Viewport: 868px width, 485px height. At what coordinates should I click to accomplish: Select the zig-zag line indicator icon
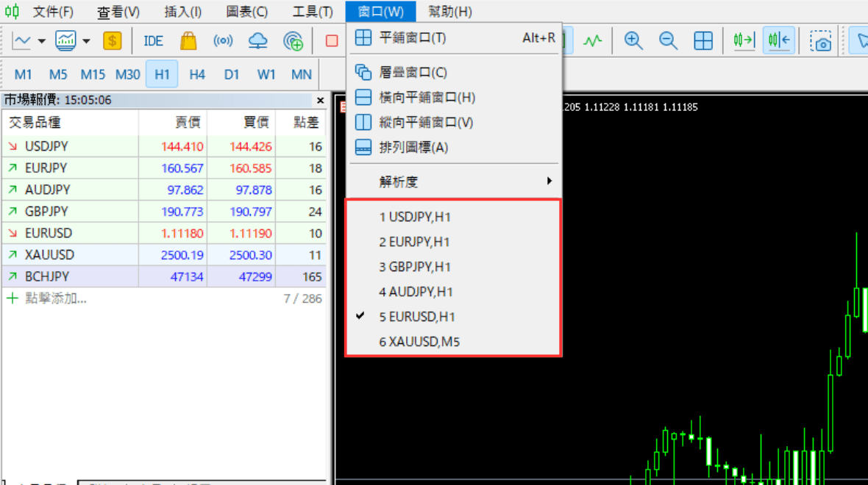(593, 41)
